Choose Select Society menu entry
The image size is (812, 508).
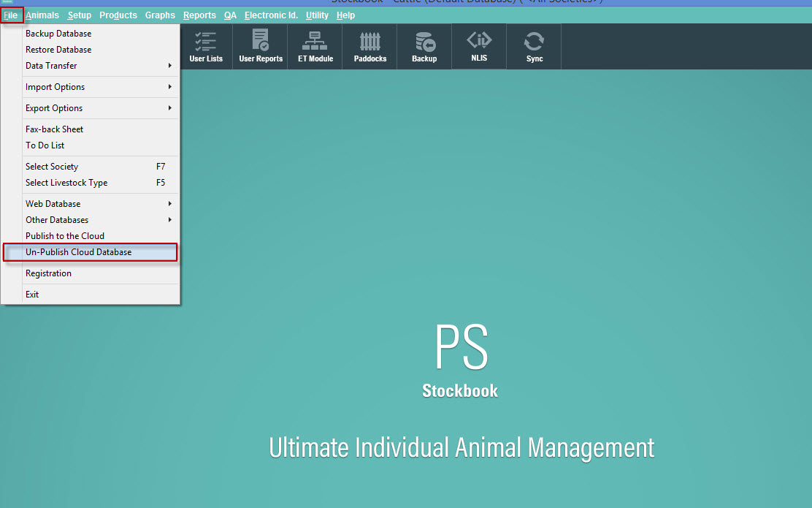(x=91, y=167)
